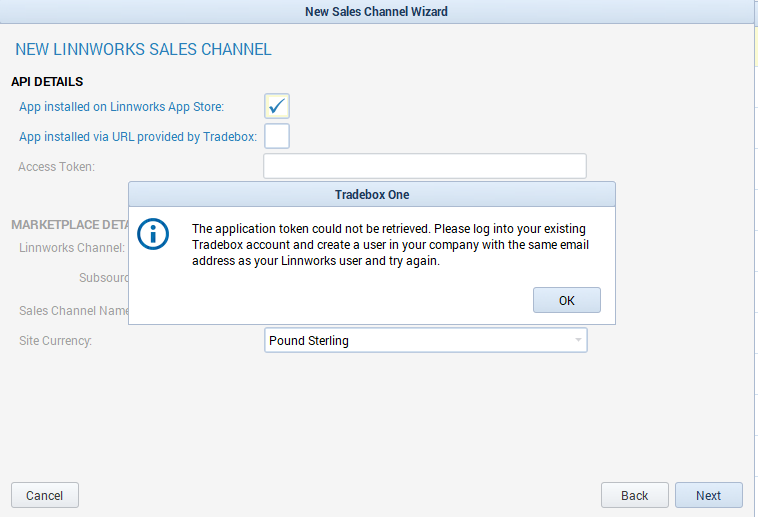Click the 'App installed on Linnworks App Store' label
Viewport: 758px width, 517px height.
point(121,107)
